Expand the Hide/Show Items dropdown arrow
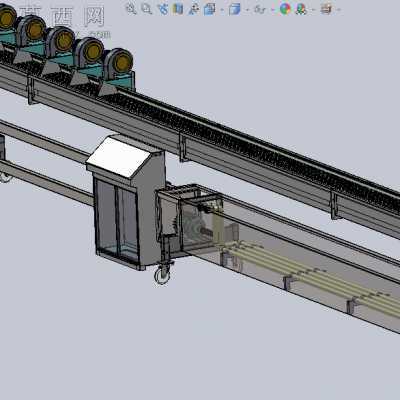 pos(272,10)
